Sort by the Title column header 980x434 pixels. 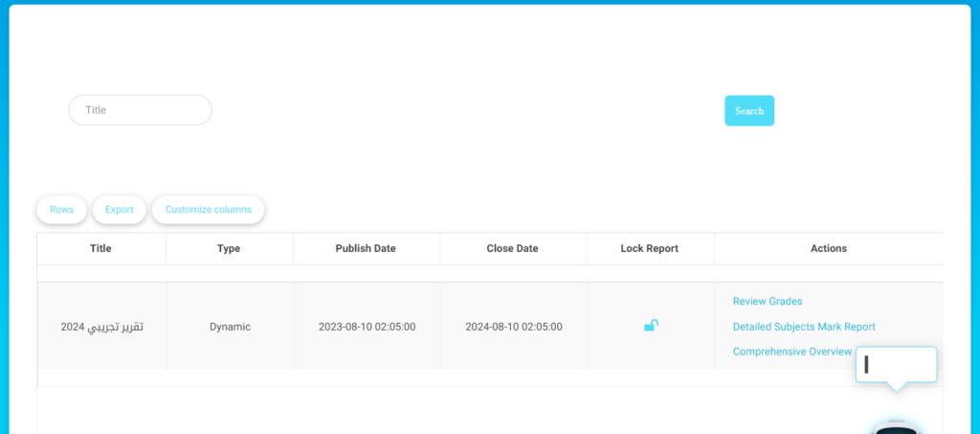tap(100, 248)
